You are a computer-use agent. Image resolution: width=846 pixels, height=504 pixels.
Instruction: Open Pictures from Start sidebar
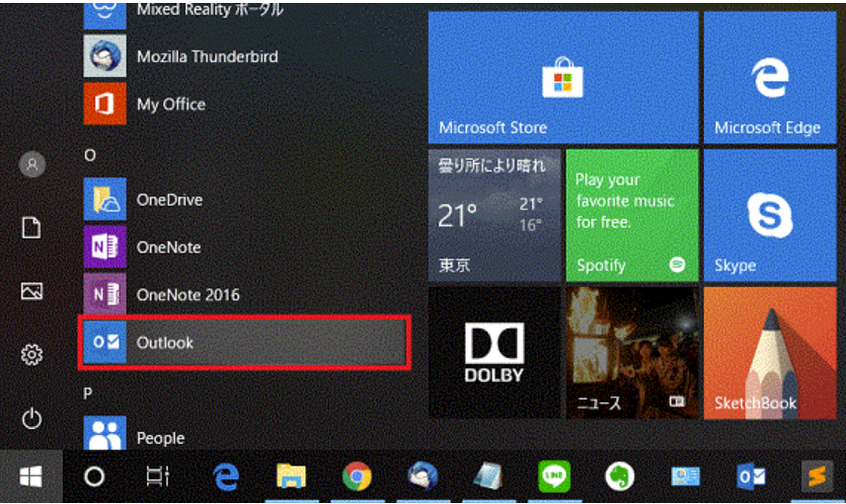coord(32,291)
